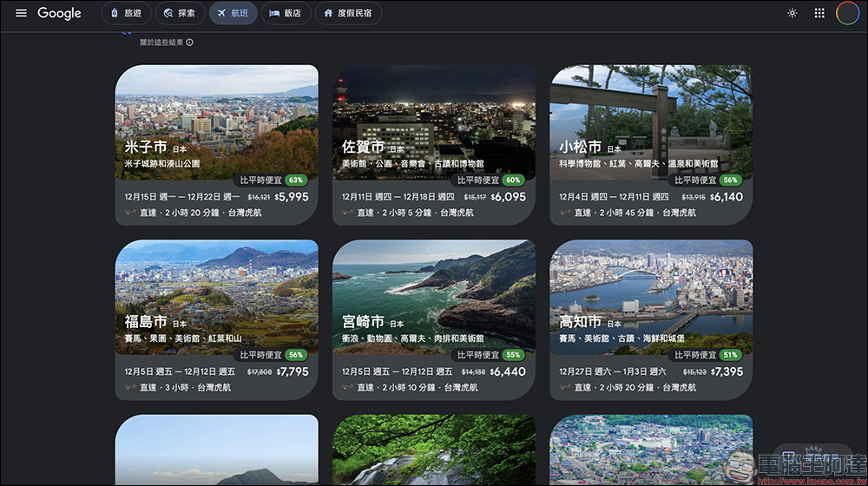Click the info icon beside 關於這些結果
Screen dimensions: 868x486
190,42
